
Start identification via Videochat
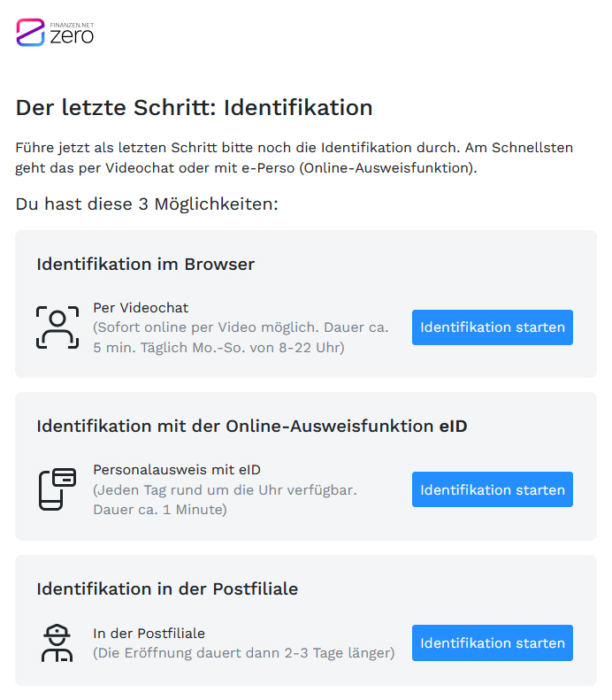click(x=492, y=327)
